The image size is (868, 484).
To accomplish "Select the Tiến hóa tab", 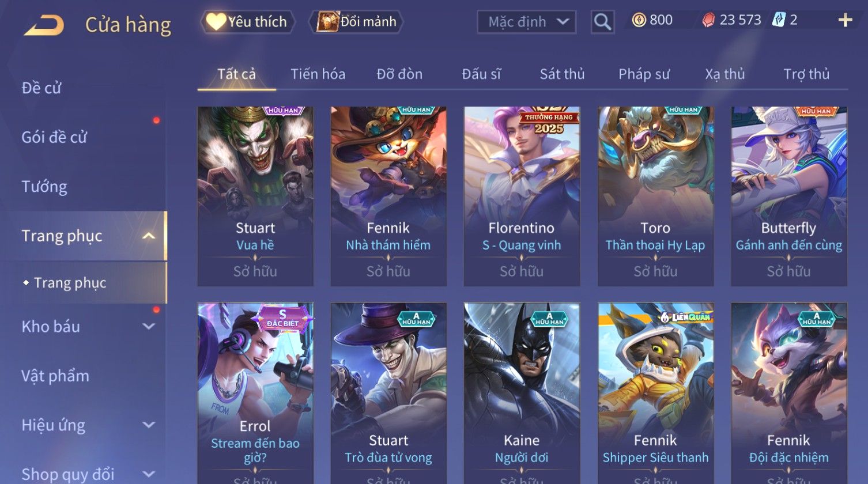I will pyautogui.click(x=318, y=74).
